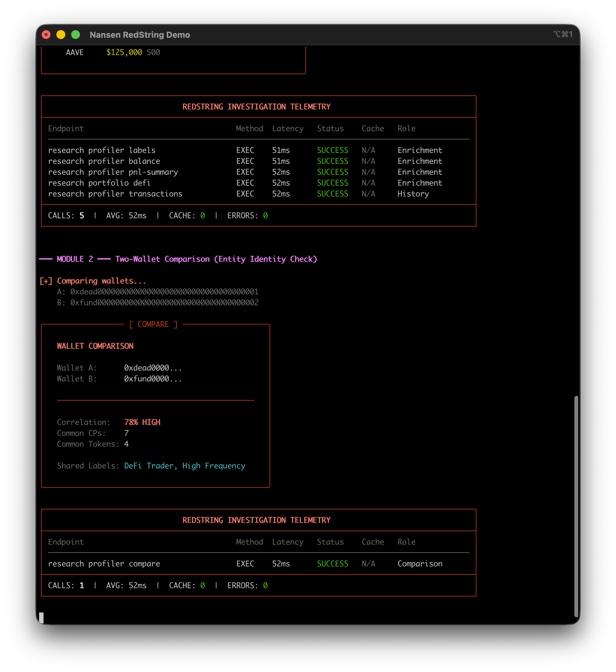Click the $125,000 AAVE value
Screen dimensions: 616x672
click(x=124, y=52)
